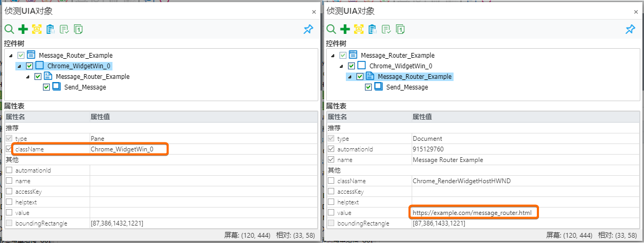The image size is (644, 243).
Task: Collapse highlighted Message_Router_Example document node in right tree
Action: (x=350, y=77)
